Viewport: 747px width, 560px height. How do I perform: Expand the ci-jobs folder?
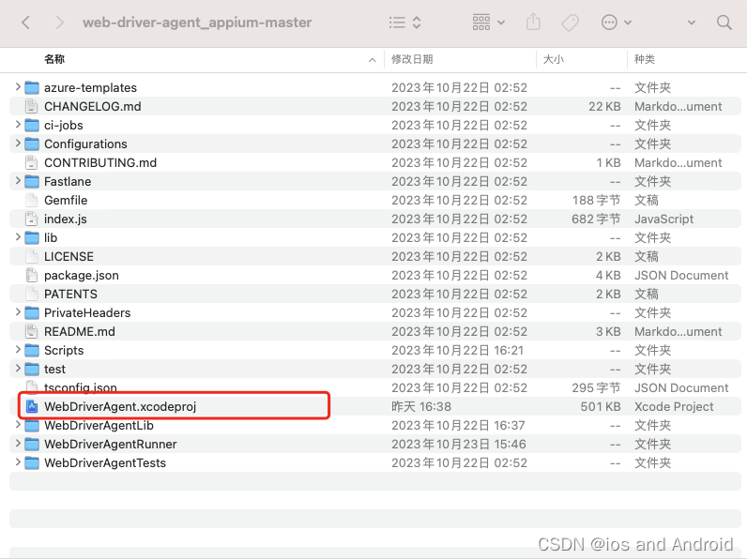pyautogui.click(x=18, y=124)
